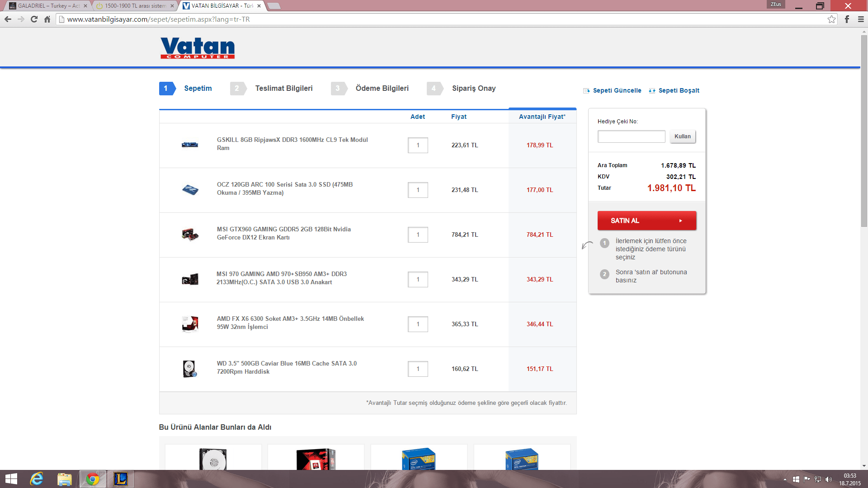Click the Kullan gift voucher button
This screenshot has height=488, width=868.
point(682,136)
